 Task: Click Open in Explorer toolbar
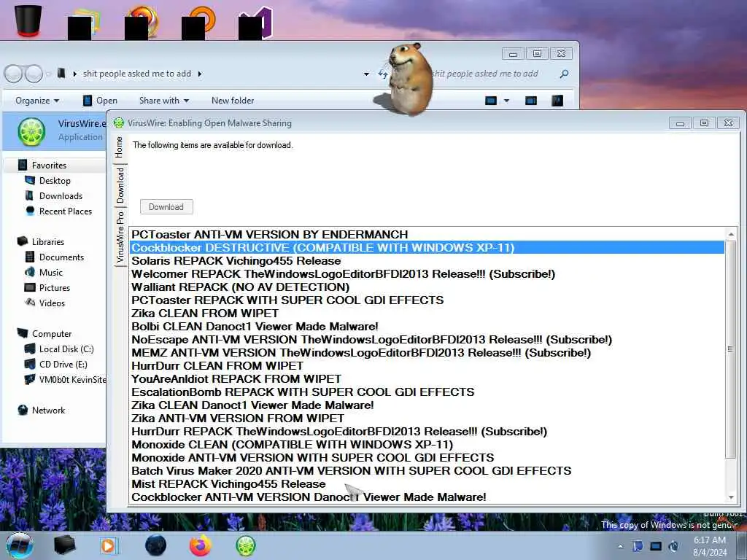pyautogui.click(x=101, y=101)
